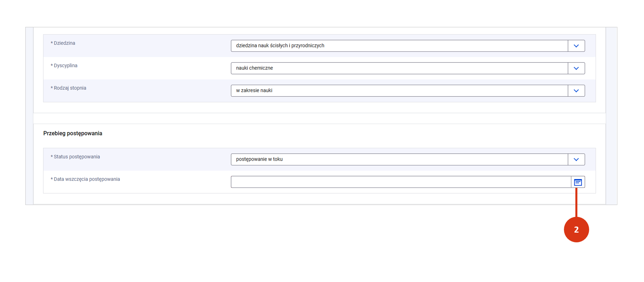This screenshot has width=644, height=282.
Task: Click the red numbered marker 2
Action: click(x=576, y=230)
